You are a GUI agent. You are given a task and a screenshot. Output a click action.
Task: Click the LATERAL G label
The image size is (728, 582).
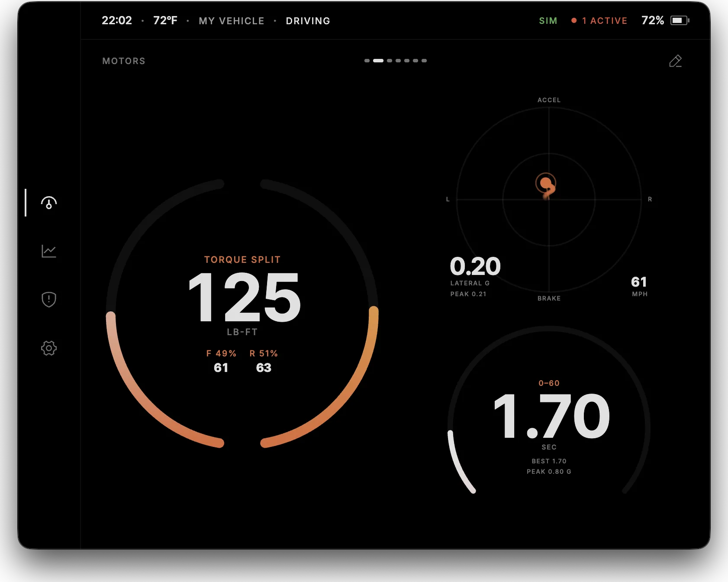470,283
